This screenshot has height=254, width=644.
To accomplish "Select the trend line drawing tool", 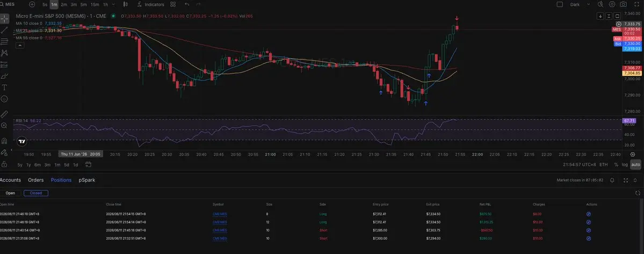I will click(x=4, y=30).
